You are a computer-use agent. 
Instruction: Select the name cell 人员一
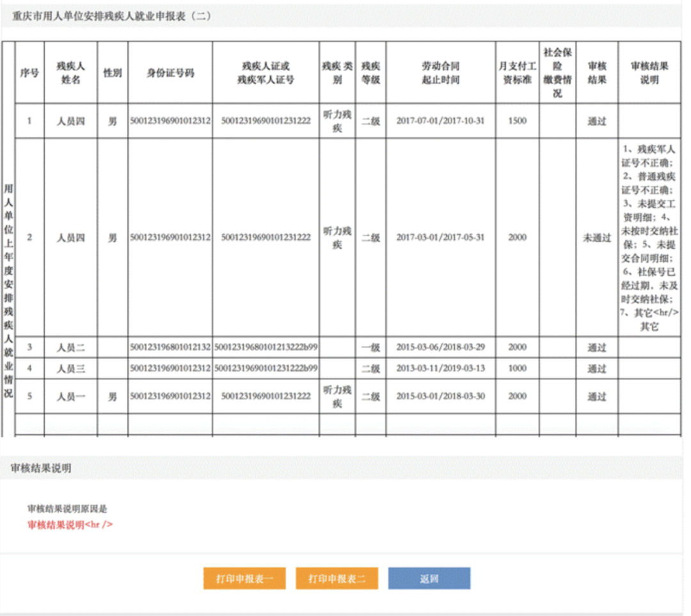[x=70, y=397]
